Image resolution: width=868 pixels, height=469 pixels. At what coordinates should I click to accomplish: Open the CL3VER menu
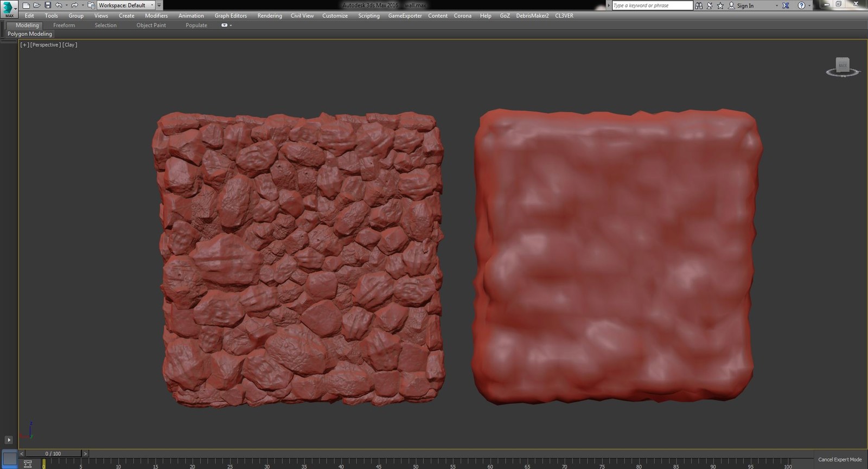click(x=564, y=16)
